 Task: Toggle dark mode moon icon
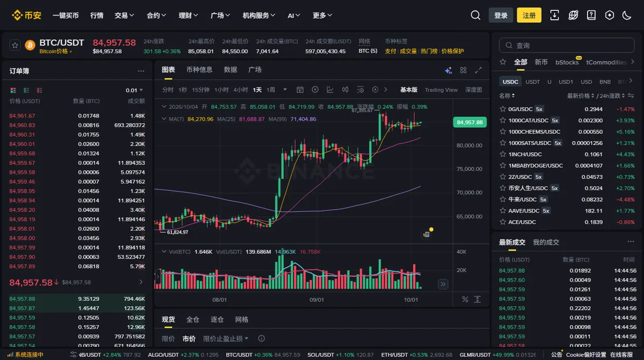point(627,15)
